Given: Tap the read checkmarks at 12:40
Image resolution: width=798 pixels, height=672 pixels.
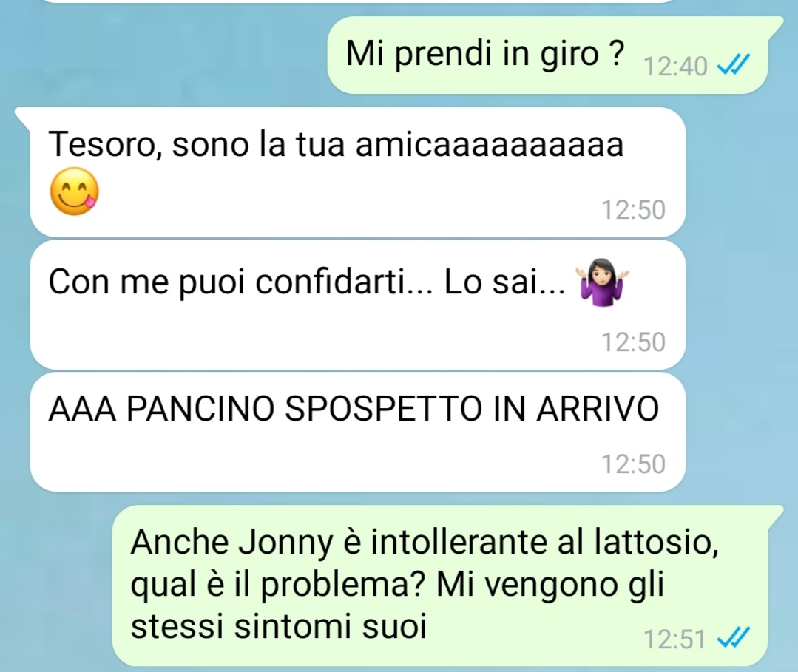Looking at the screenshot, I should pyautogui.click(x=734, y=65).
